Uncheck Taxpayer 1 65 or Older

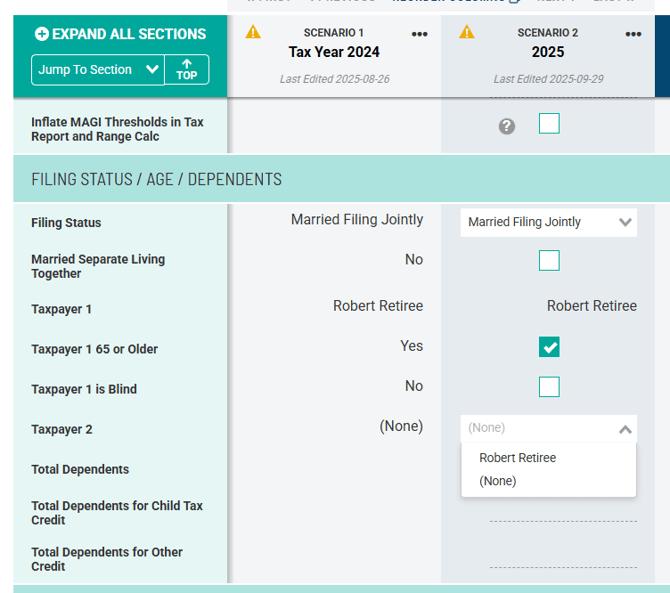coord(549,347)
